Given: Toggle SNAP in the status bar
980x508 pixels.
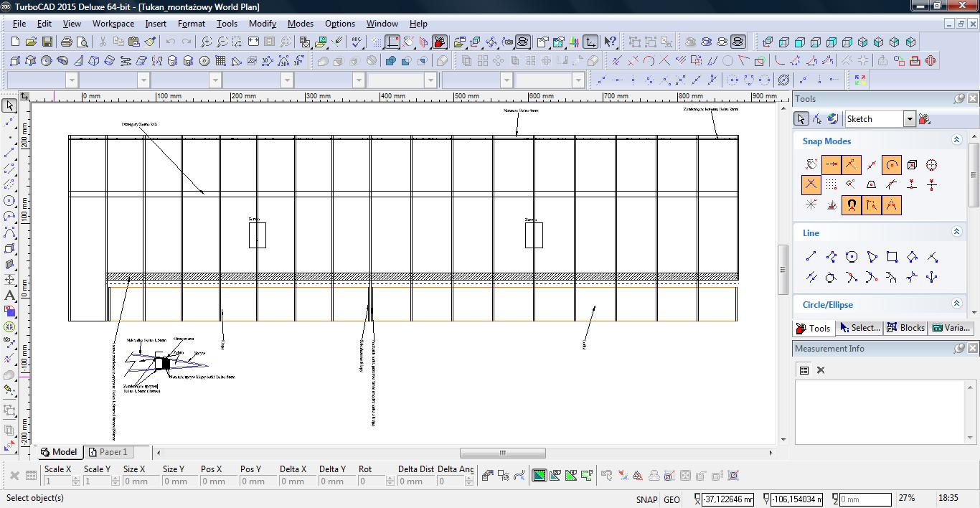Looking at the screenshot, I should pos(646,499).
